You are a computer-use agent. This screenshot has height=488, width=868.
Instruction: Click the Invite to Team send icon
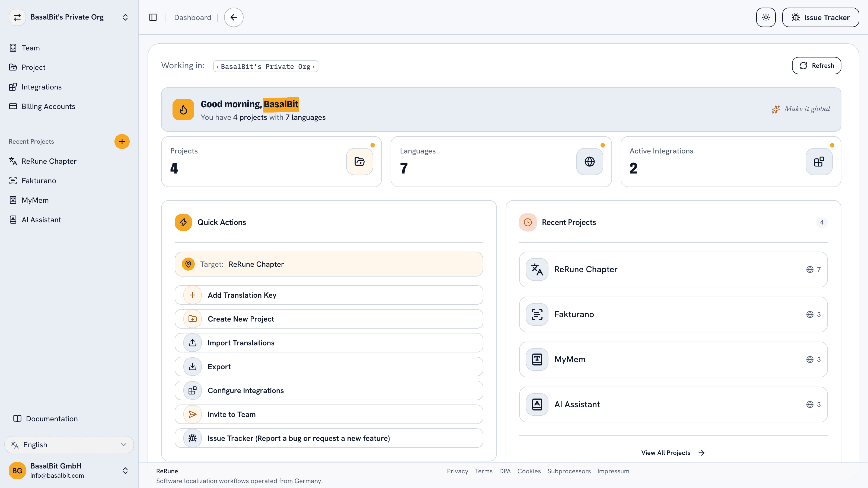[x=192, y=415]
